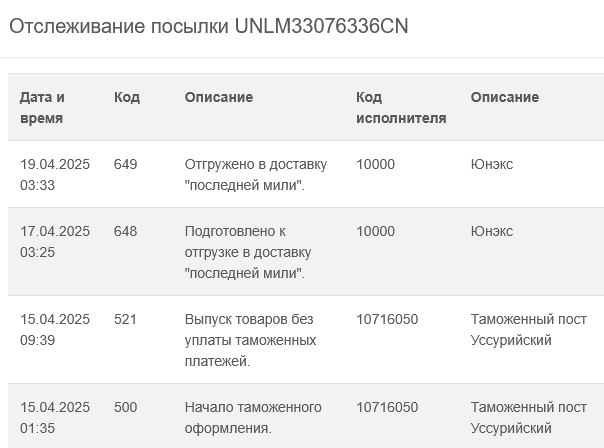
Task: Select the date 19.04.2025 03:33 cell
Action: click(x=55, y=174)
